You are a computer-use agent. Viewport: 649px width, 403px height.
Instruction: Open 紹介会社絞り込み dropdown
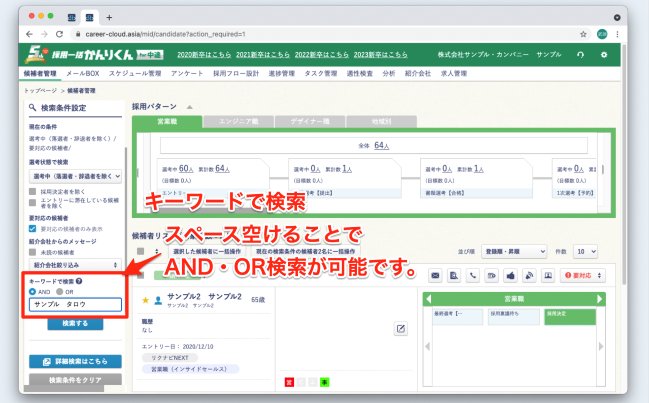(x=75, y=265)
